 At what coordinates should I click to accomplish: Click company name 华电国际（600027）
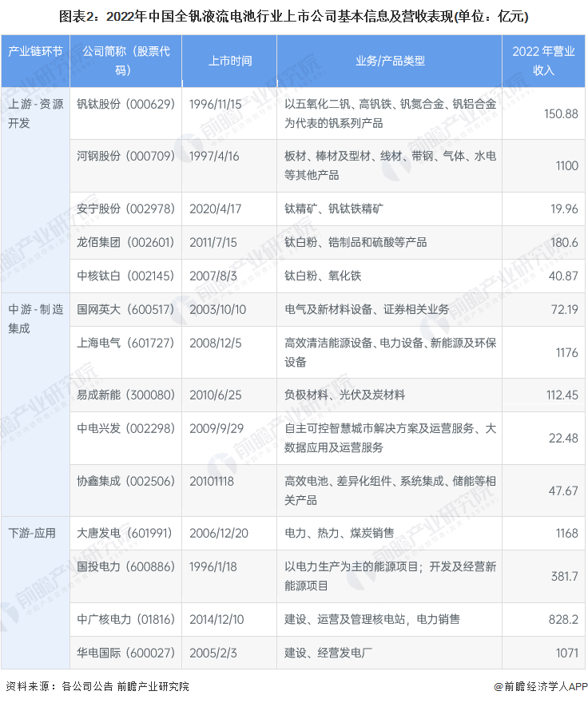coord(125,653)
